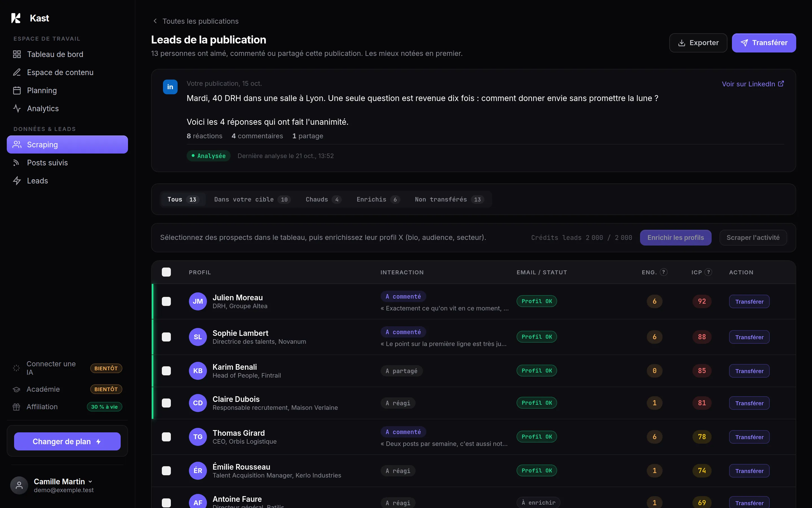Check the box for Karim Benali

(x=166, y=371)
